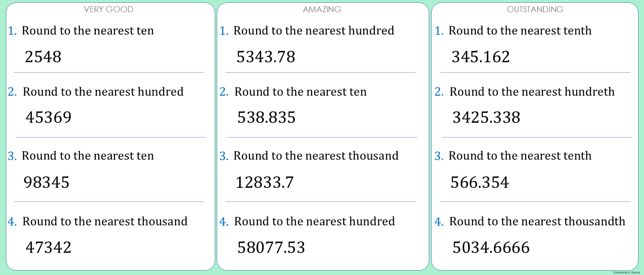Viewport: 644px width, 275px height.
Task: Click on the number 12833.7
Action: click(x=265, y=182)
